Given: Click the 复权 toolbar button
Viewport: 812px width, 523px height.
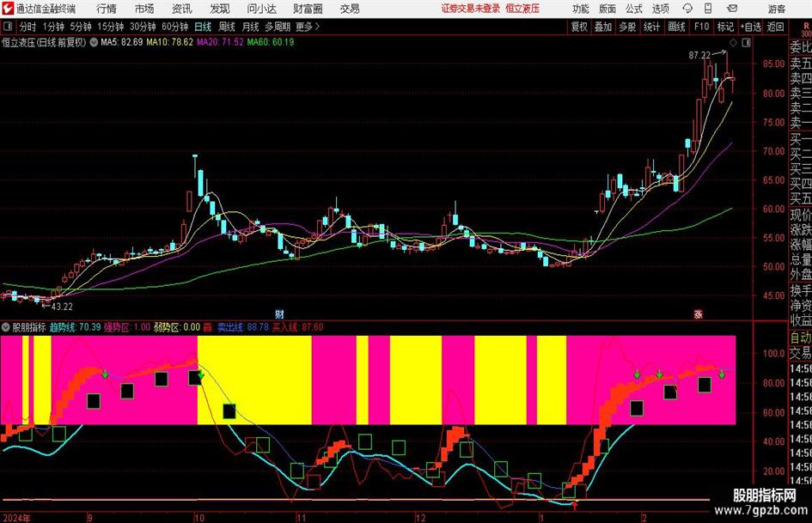Looking at the screenshot, I should (x=579, y=27).
